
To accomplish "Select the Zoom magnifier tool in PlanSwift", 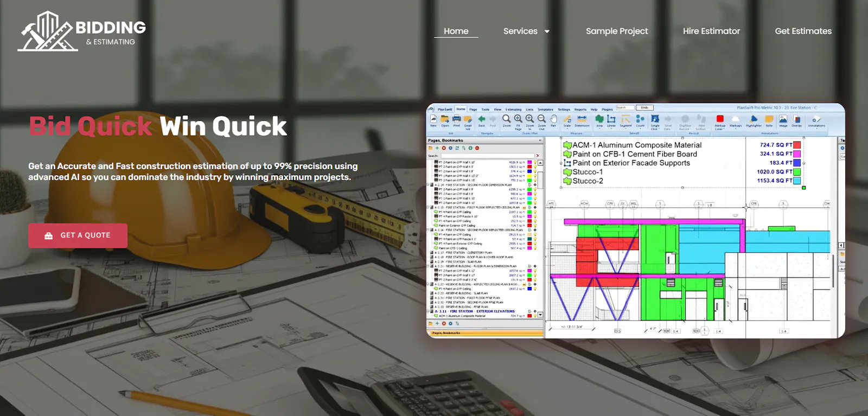I will point(507,119).
